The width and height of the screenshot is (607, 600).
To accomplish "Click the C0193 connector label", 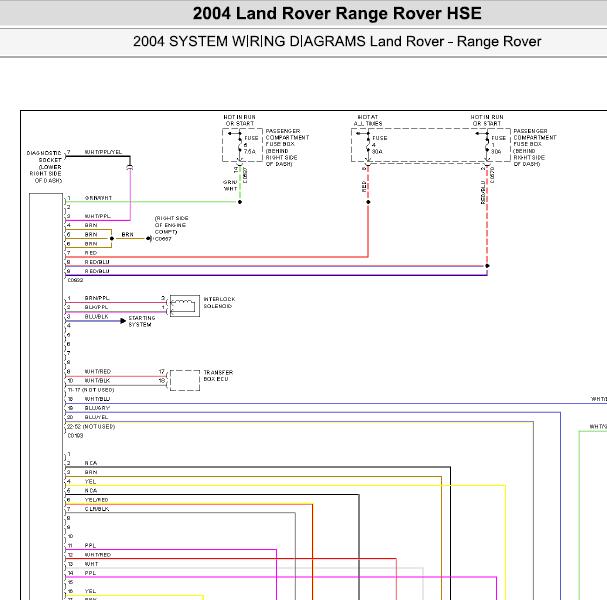I will [75, 435].
